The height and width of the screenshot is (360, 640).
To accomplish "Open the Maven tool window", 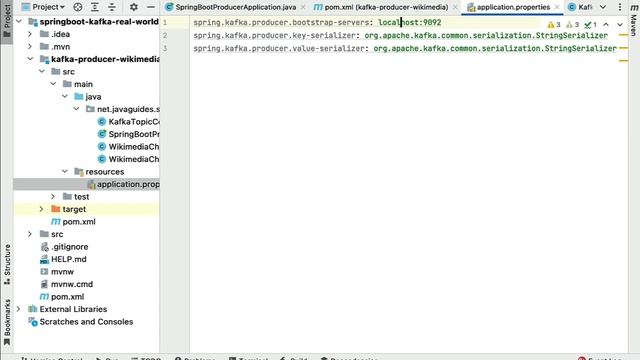I will 634,20.
